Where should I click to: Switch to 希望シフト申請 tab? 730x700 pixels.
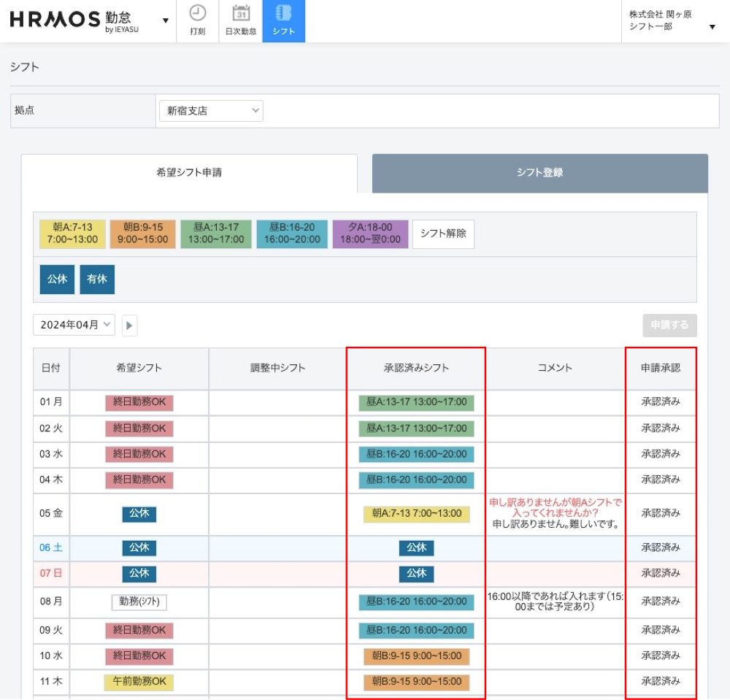(189, 173)
